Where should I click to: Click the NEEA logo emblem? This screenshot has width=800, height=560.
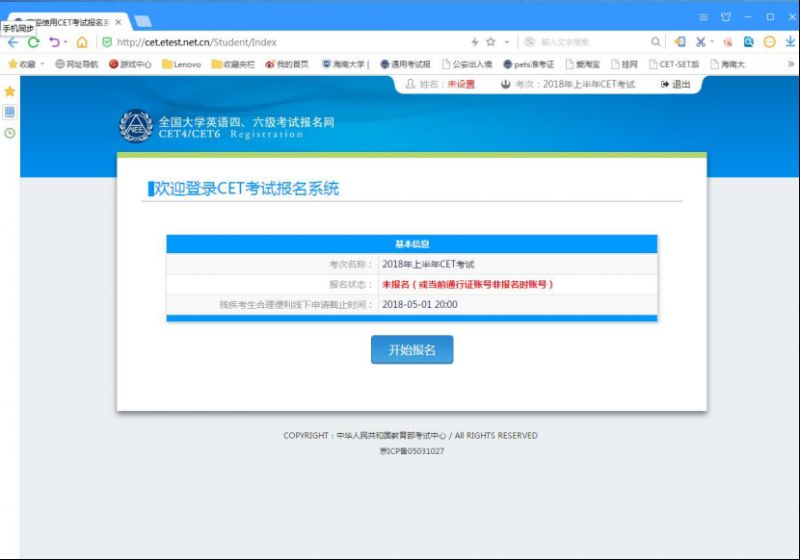[136, 126]
